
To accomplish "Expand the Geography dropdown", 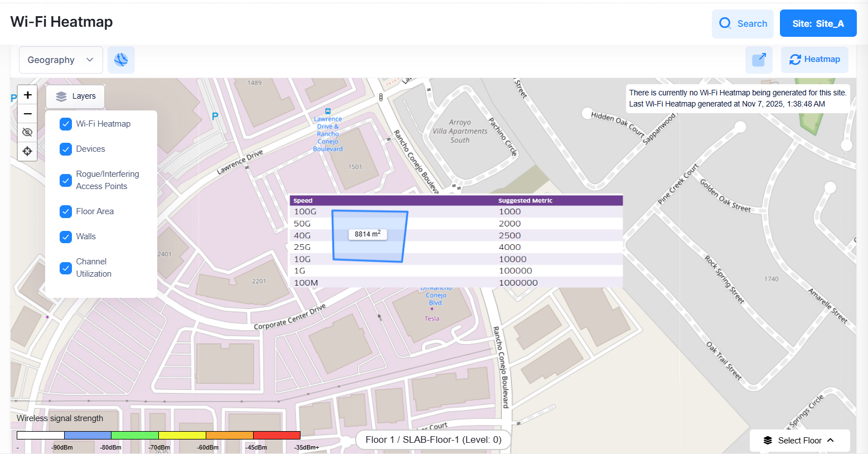I will 61,60.
